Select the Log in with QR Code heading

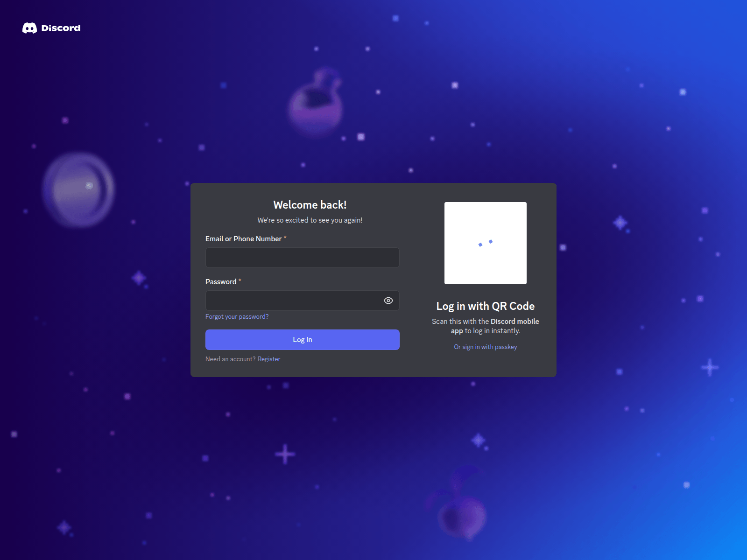[486, 306]
